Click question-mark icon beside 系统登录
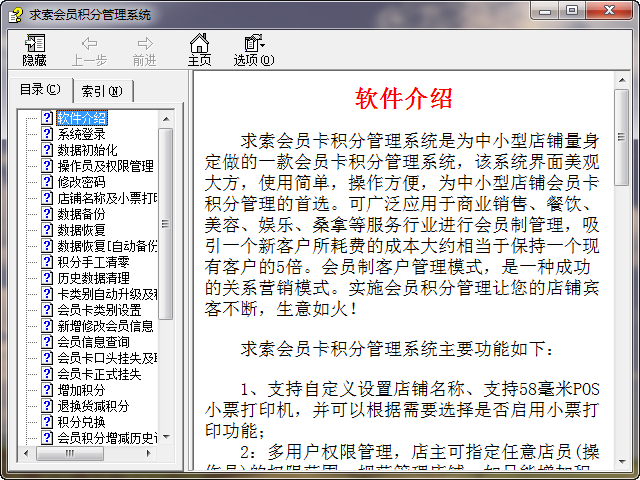The height and width of the screenshot is (480, 640). point(47,134)
